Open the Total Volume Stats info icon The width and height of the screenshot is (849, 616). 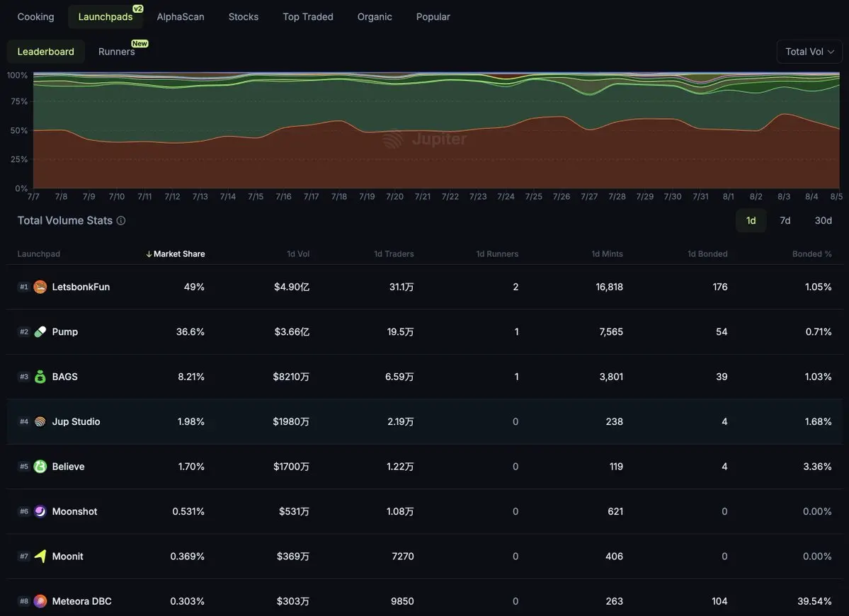121,221
